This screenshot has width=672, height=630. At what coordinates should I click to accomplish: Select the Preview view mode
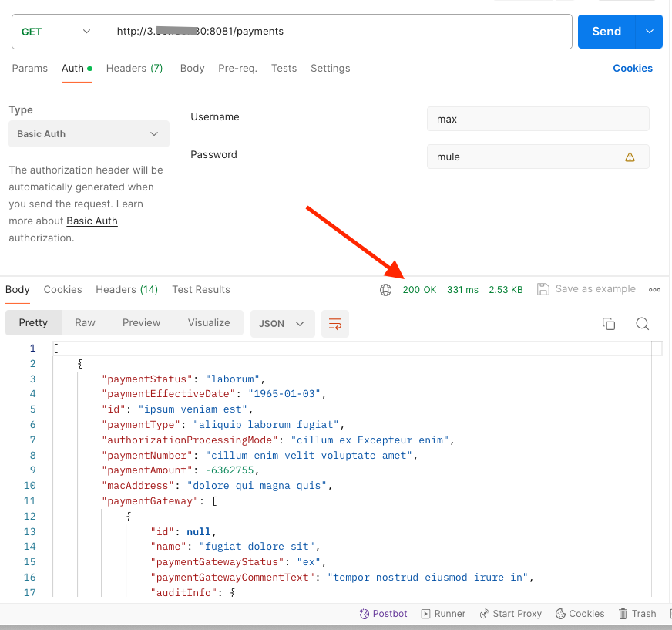pyautogui.click(x=142, y=322)
